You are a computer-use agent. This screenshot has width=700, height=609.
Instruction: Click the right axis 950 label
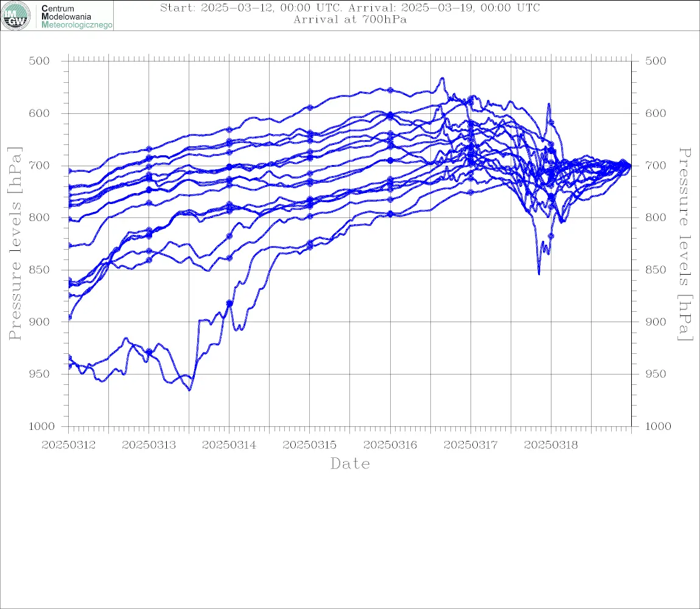pos(656,374)
